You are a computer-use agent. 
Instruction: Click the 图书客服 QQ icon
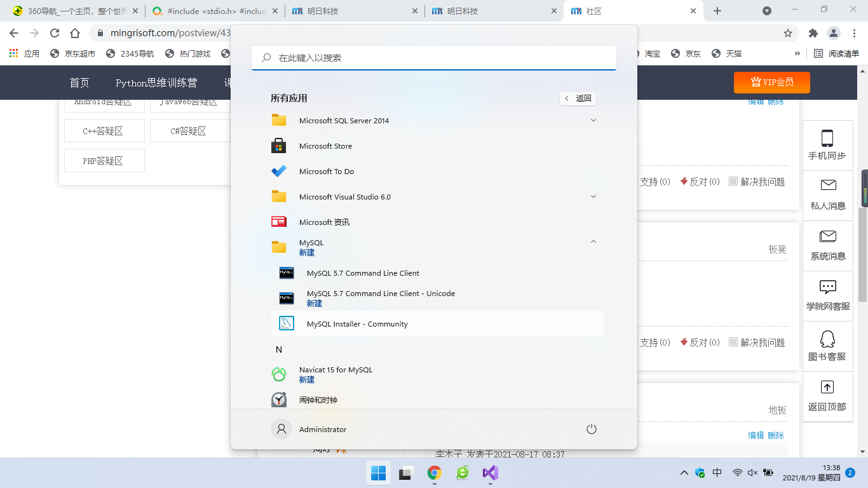coord(827,346)
